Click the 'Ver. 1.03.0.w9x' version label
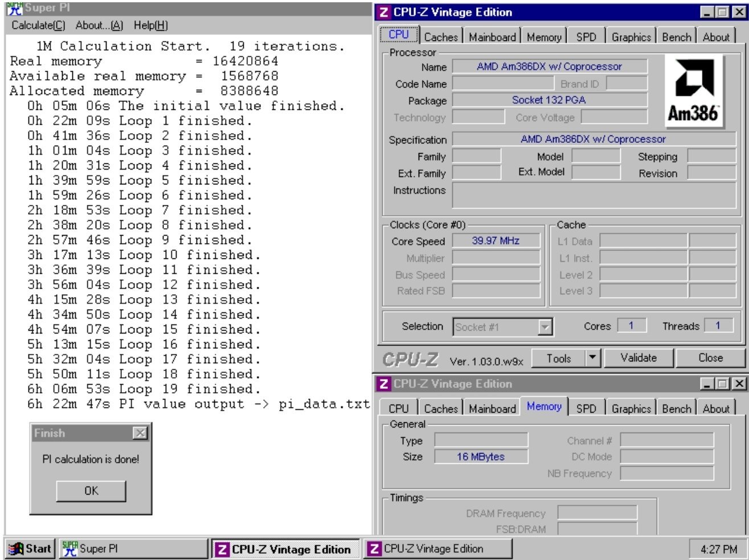Viewport: 749px width, 560px height. (486, 361)
